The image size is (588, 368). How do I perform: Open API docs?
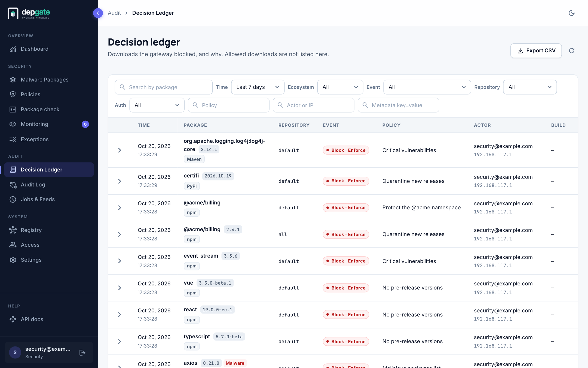tap(49, 319)
